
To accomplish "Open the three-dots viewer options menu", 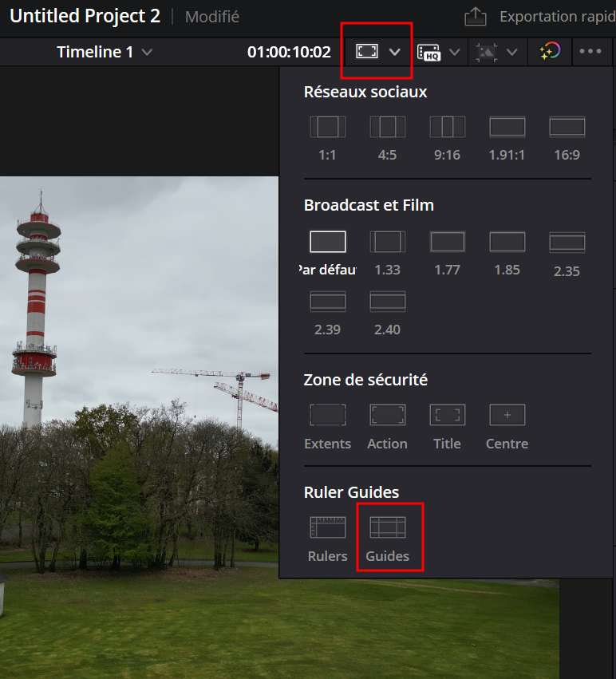I will click(590, 51).
